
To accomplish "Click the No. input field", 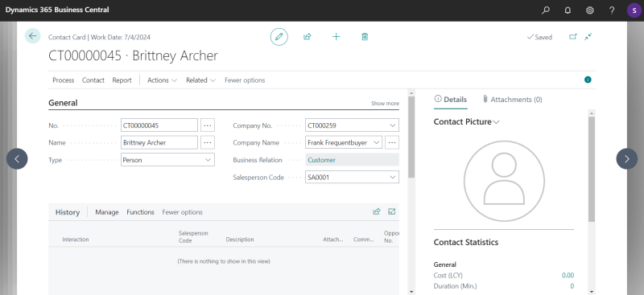I will tap(159, 125).
